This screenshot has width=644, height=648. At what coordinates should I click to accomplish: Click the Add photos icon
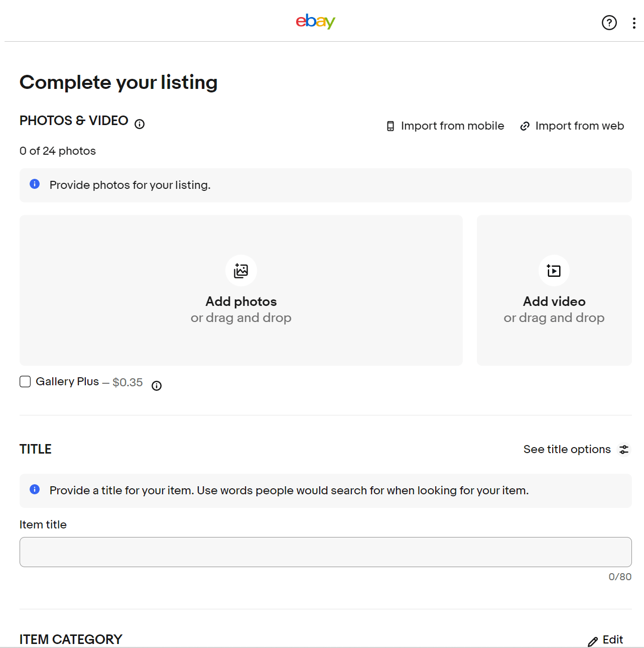[241, 270]
